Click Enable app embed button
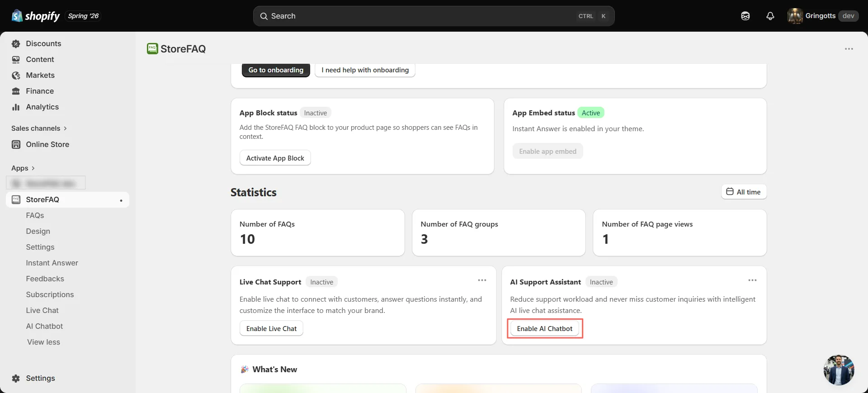The width and height of the screenshot is (868, 393). (547, 151)
